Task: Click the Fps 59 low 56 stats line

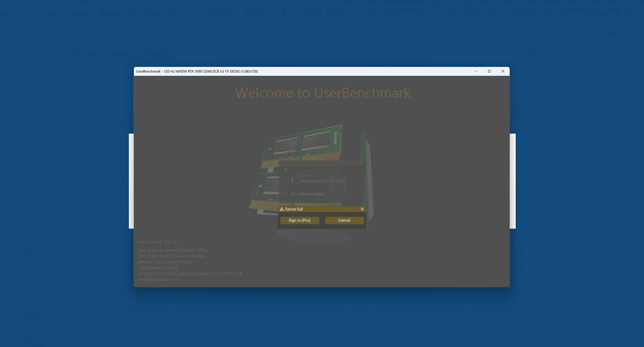Action: pos(173,250)
